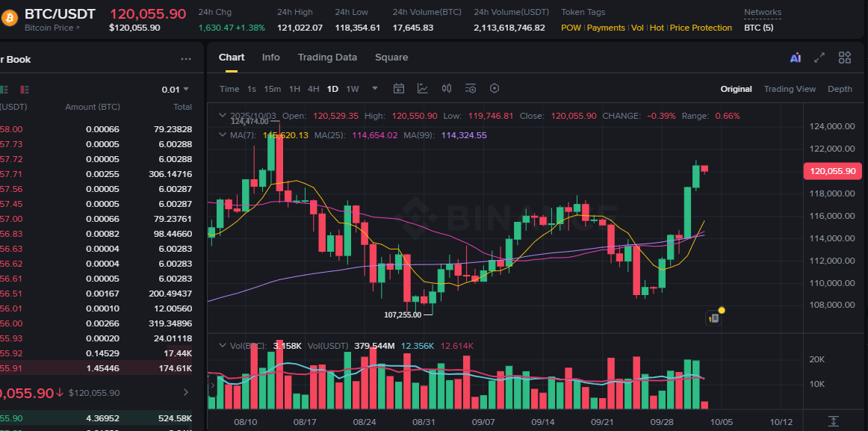Open the Order Book more options menu

tap(185, 59)
